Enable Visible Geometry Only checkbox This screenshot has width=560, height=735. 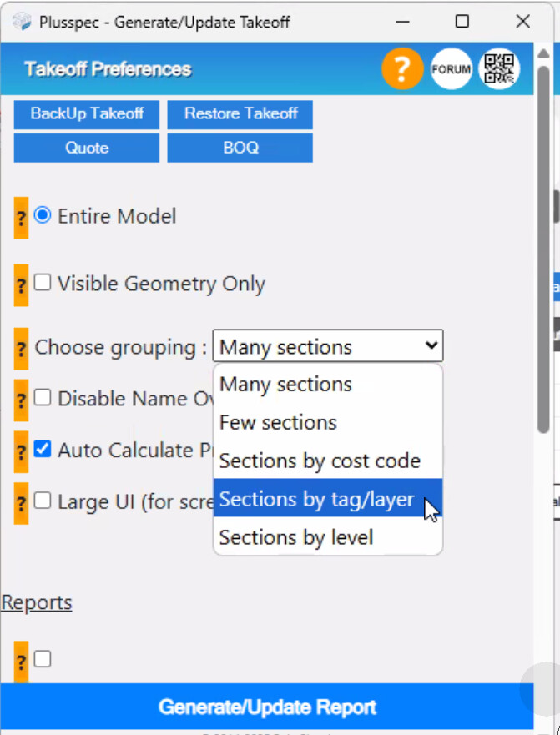pos(43,283)
